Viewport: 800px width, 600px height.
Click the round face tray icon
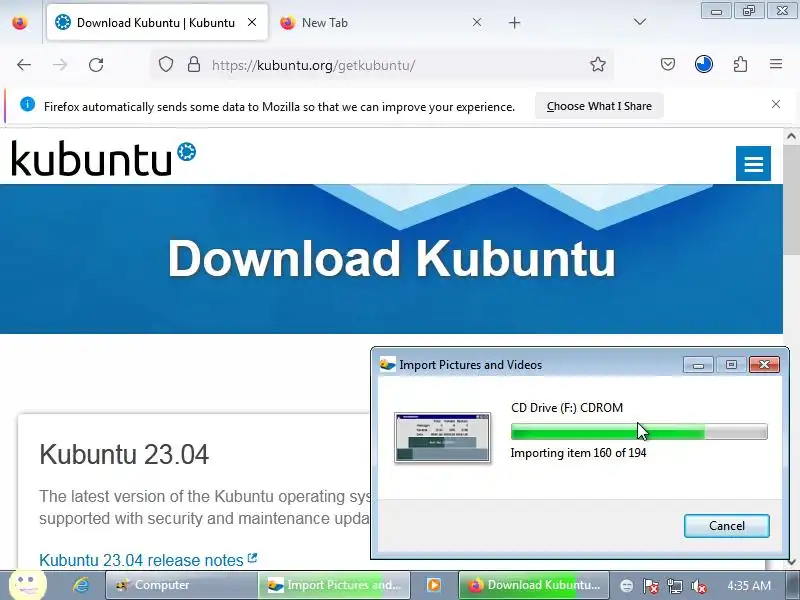click(627, 586)
